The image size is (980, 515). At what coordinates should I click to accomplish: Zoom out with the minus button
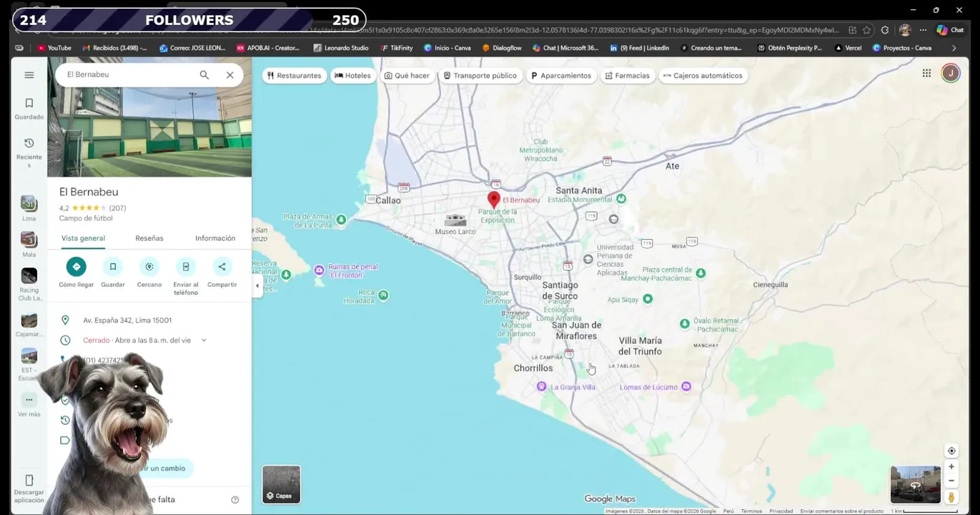(x=951, y=481)
